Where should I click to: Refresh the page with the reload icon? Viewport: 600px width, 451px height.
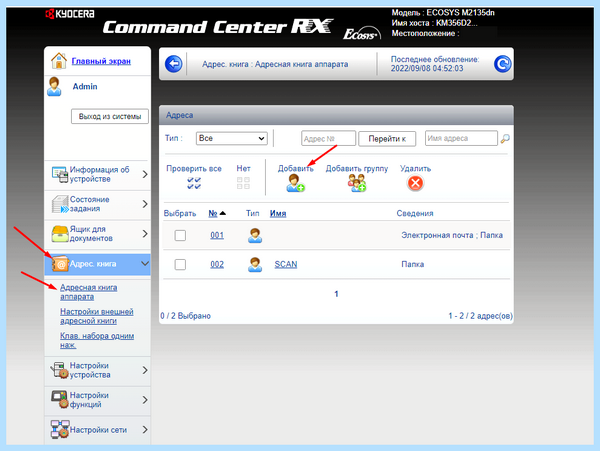(502, 64)
